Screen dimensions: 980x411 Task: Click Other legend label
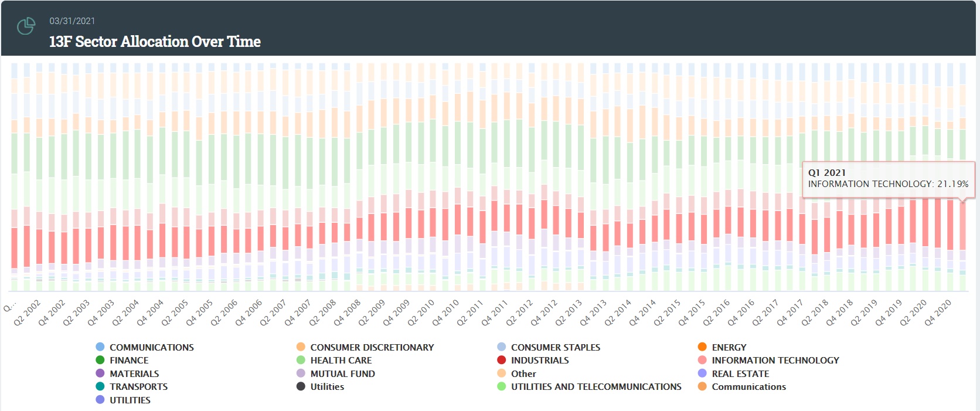click(x=523, y=373)
